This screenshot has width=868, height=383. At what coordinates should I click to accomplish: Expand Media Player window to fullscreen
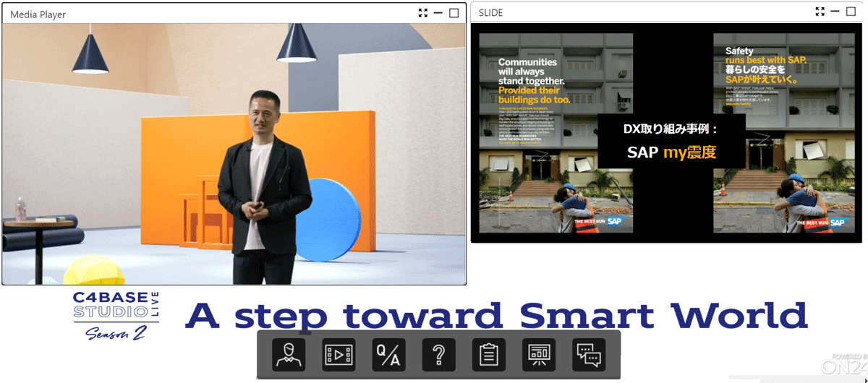point(423,13)
